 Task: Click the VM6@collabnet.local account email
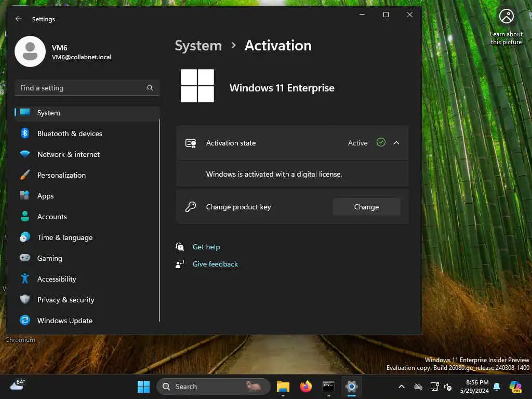(x=82, y=57)
